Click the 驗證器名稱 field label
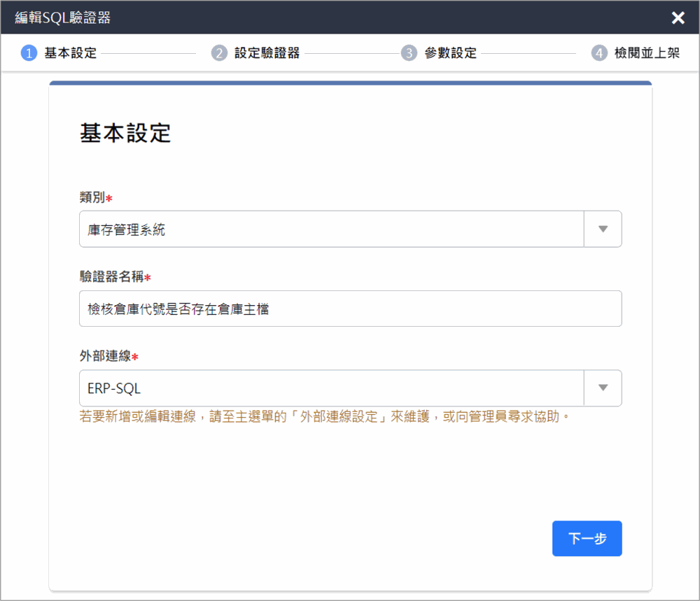 [x=111, y=277]
